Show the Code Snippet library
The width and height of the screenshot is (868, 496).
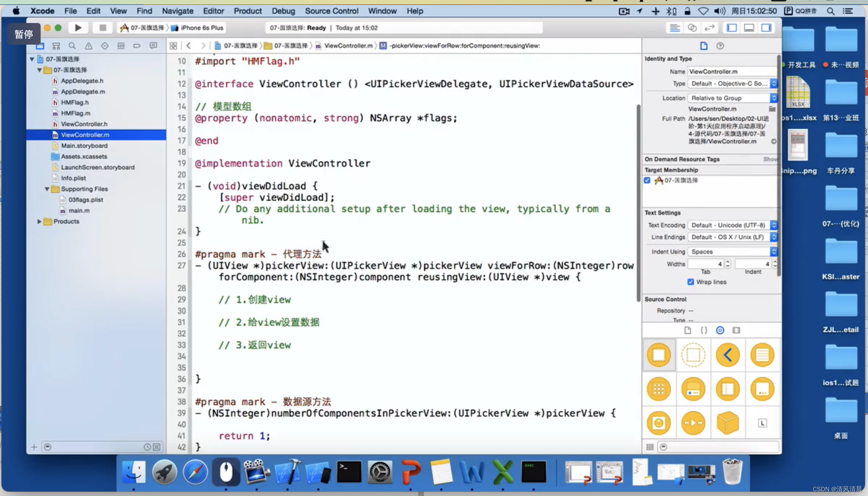[704, 330]
